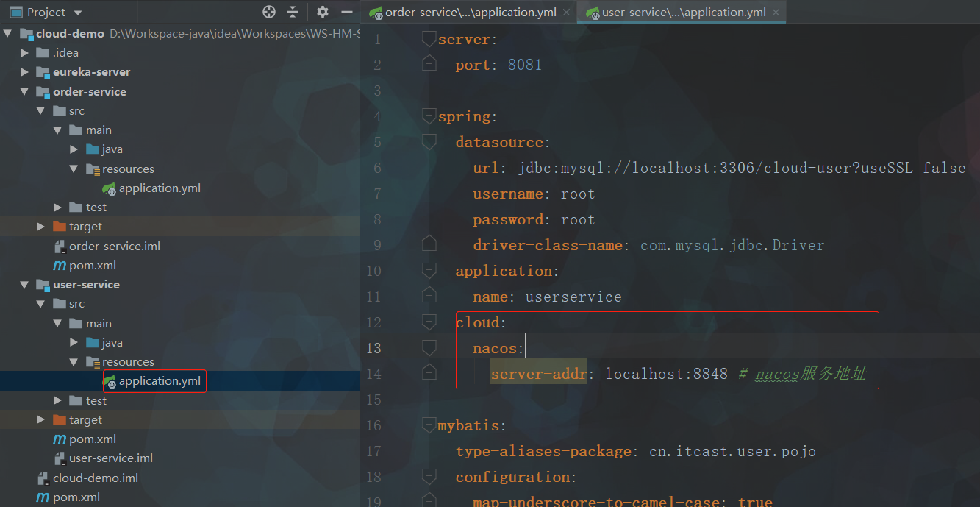The width and height of the screenshot is (980, 507).
Task: Open Project panel settings gear
Action: tap(323, 12)
